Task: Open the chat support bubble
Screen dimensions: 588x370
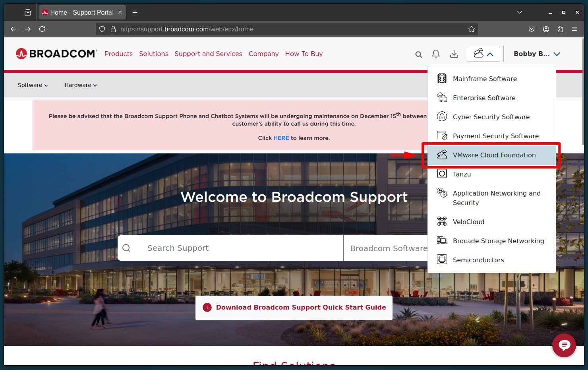Action: (x=564, y=345)
